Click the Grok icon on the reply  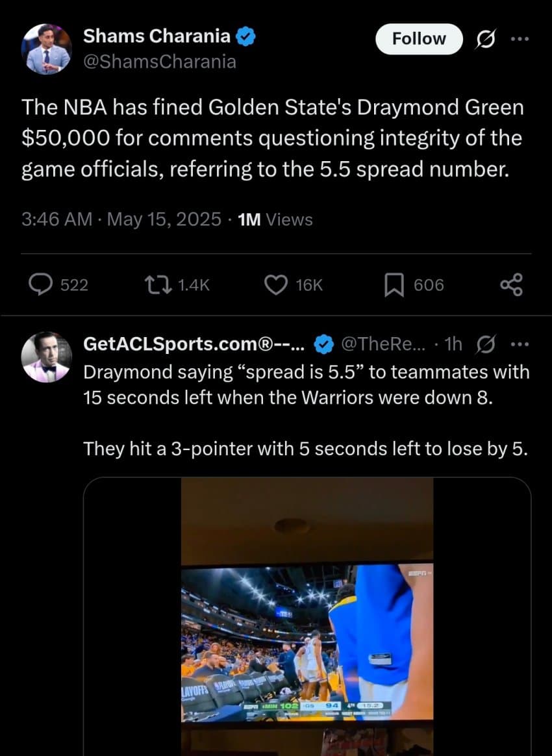(485, 344)
